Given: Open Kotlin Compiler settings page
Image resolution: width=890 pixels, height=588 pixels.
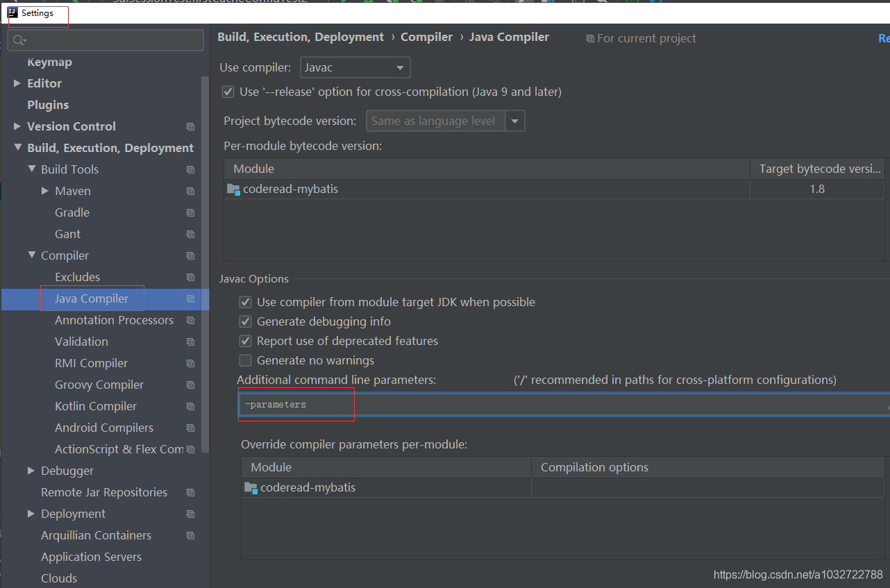Looking at the screenshot, I should coord(96,406).
